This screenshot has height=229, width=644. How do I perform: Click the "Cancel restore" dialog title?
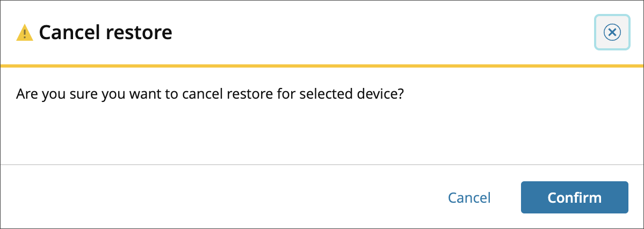pos(105,33)
